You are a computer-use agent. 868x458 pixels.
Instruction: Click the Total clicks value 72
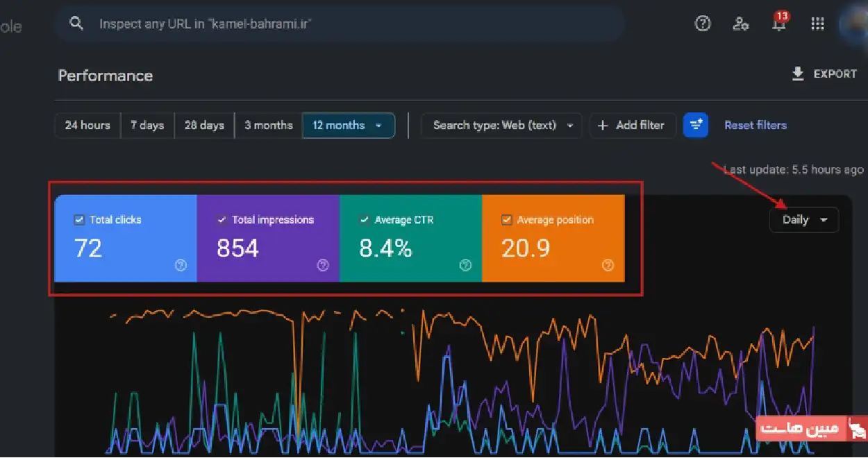[88, 248]
